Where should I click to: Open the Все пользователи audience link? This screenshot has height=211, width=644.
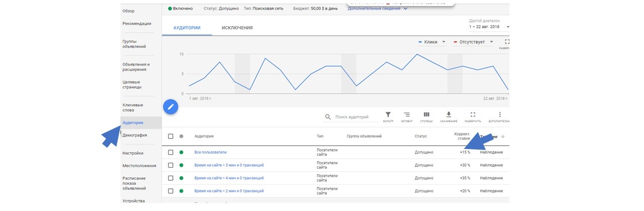(x=210, y=152)
